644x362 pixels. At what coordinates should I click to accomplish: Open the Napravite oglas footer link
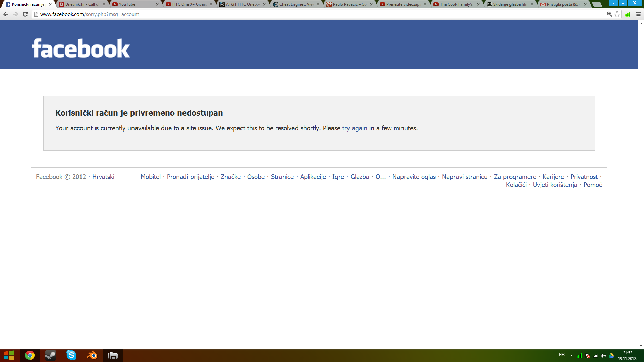coord(414,177)
